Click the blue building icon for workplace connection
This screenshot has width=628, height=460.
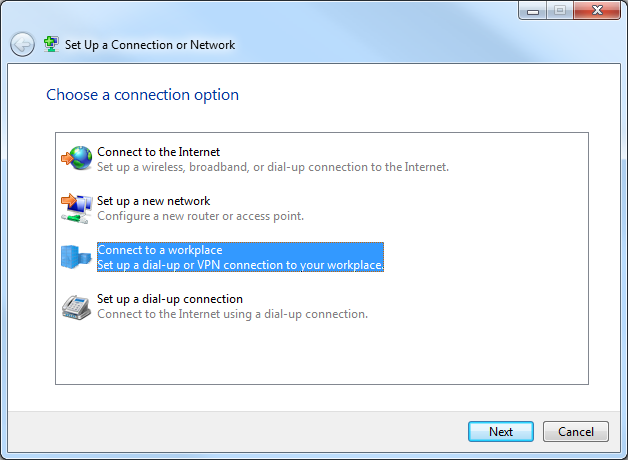point(76,257)
